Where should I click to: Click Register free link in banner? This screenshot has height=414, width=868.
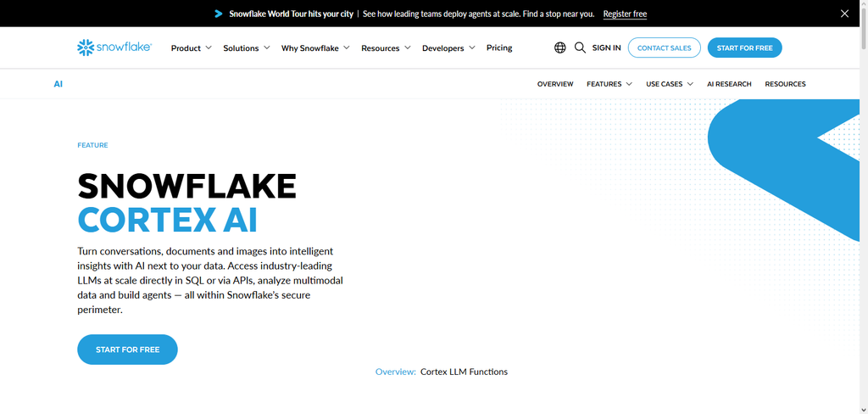coord(625,14)
